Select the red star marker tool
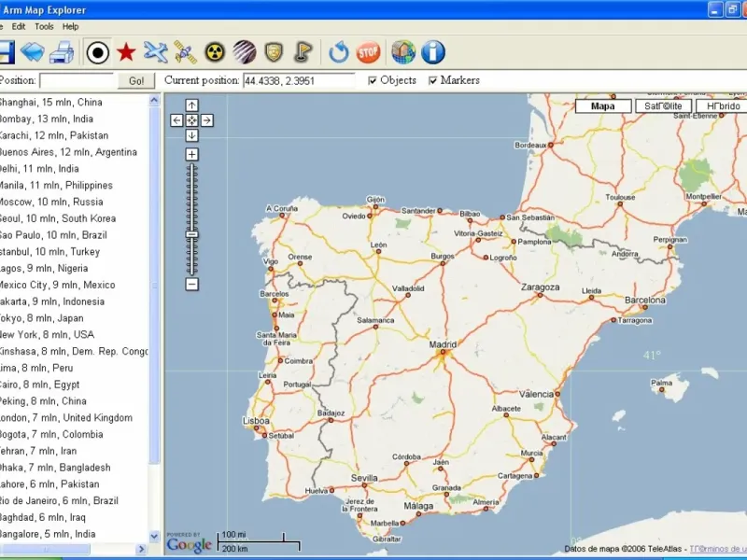This screenshot has height=560, width=747. pyautogui.click(x=126, y=52)
